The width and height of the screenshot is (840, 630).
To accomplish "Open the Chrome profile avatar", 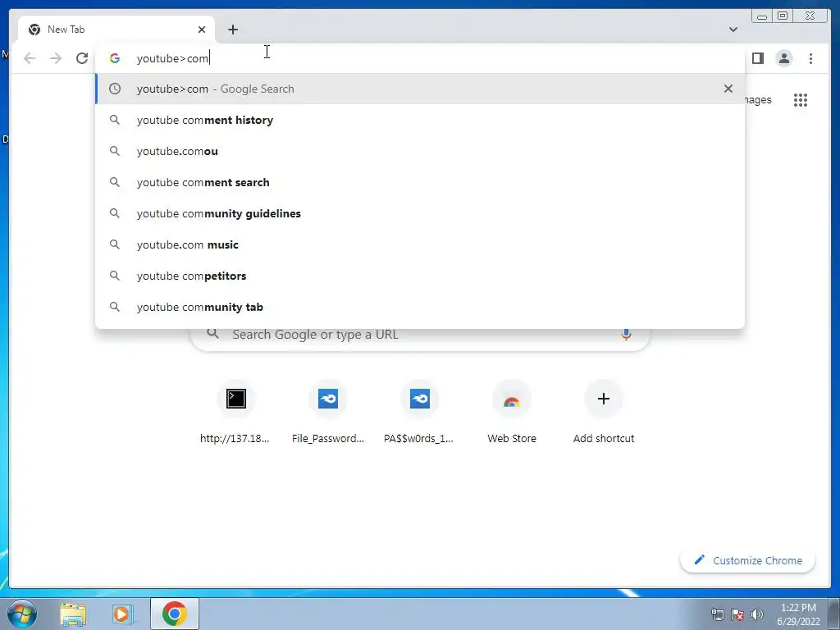I will tap(783, 58).
